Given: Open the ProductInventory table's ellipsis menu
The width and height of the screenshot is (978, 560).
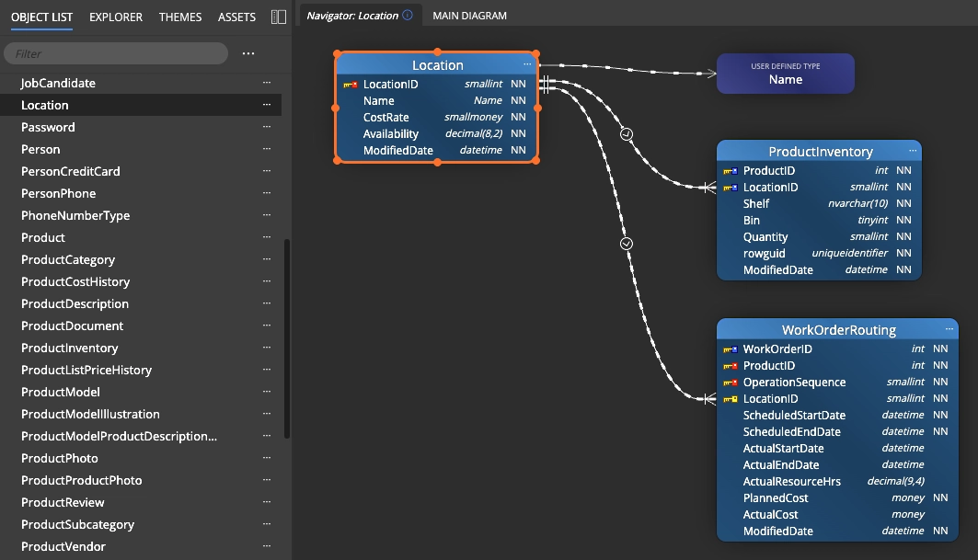Looking at the screenshot, I should 913,151.
